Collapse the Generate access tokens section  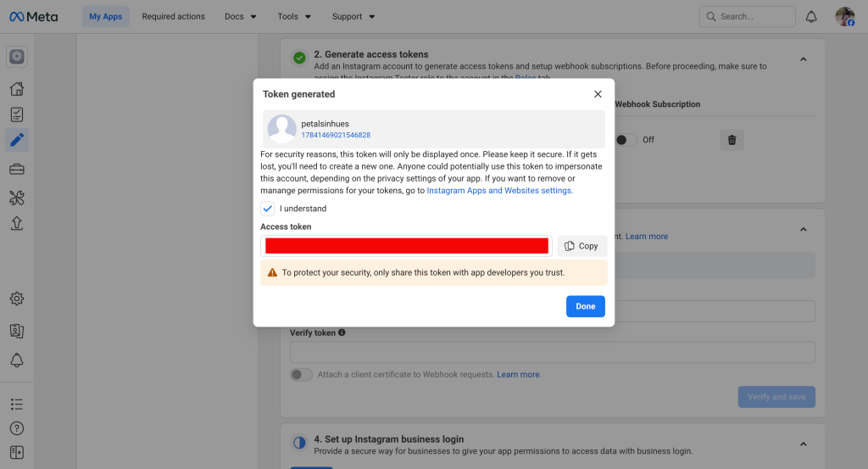click(x=804, y=59)
